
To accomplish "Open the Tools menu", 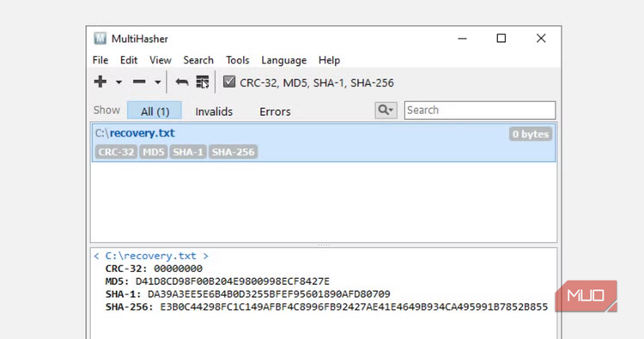I will pos(237,60).
